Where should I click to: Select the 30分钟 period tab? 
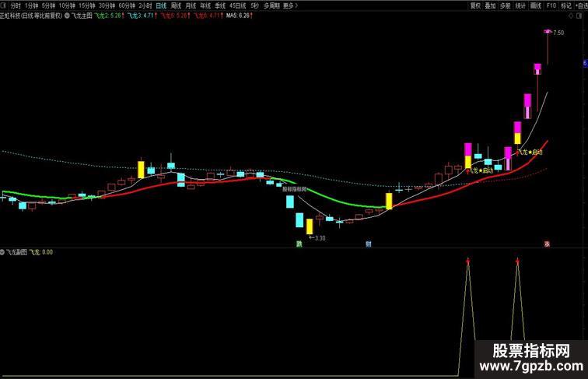107,5
